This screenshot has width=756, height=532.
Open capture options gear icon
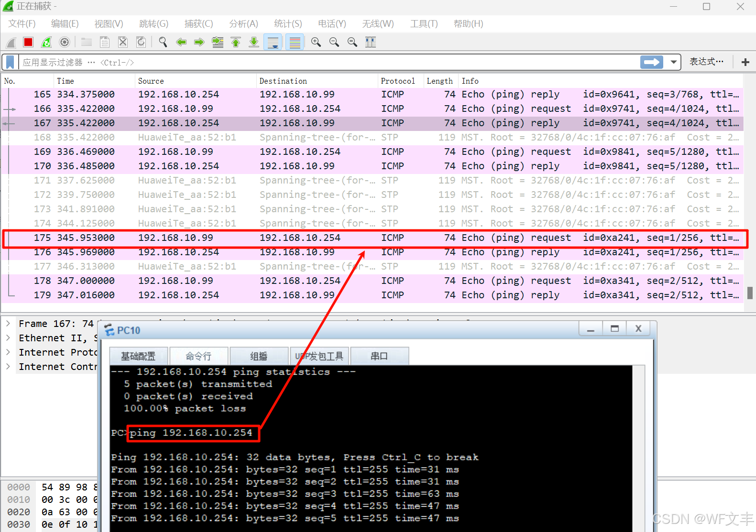tap(65, 43)
